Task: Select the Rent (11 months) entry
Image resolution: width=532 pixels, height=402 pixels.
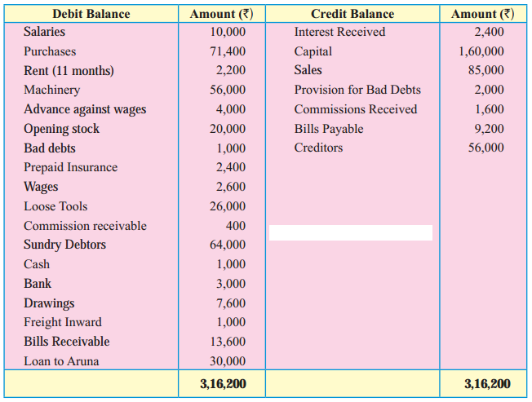Action: (69, 71)
